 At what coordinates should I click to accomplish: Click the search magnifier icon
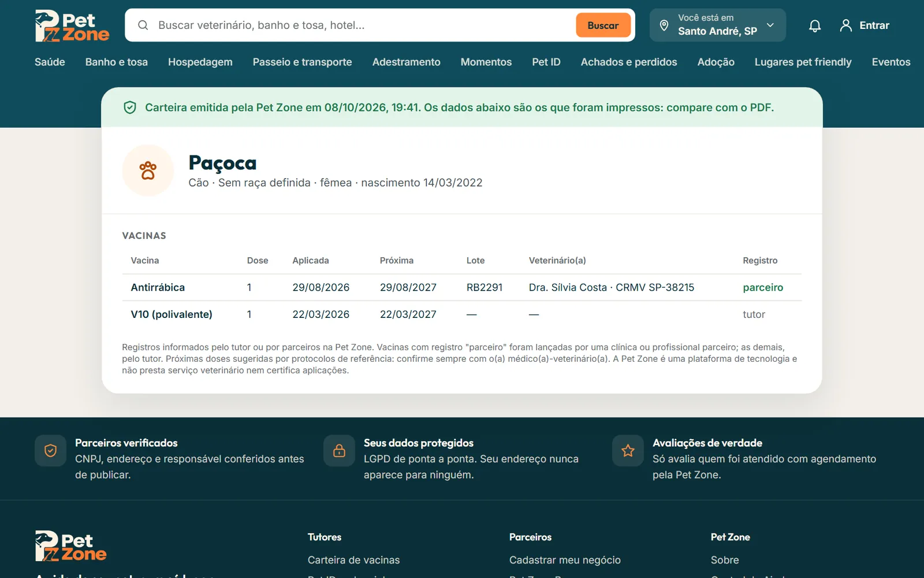click(143, 25)
